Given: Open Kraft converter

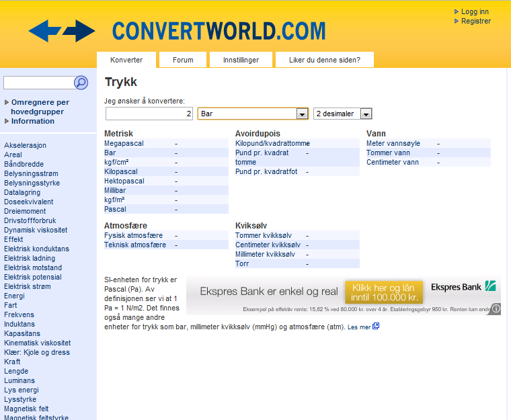Looking at the screenshot, I should coord(12,362).
